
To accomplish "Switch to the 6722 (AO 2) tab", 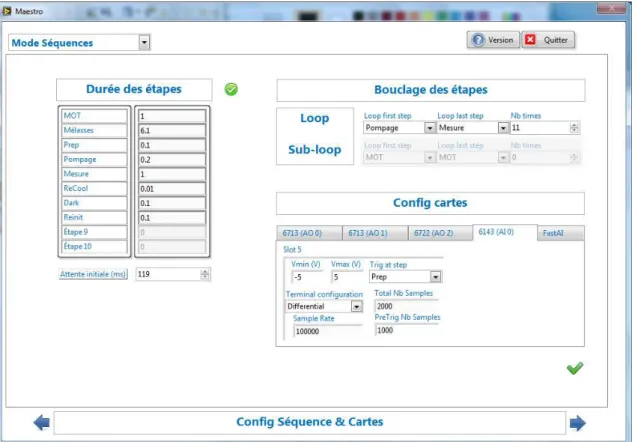I will [x=441, y=233].
